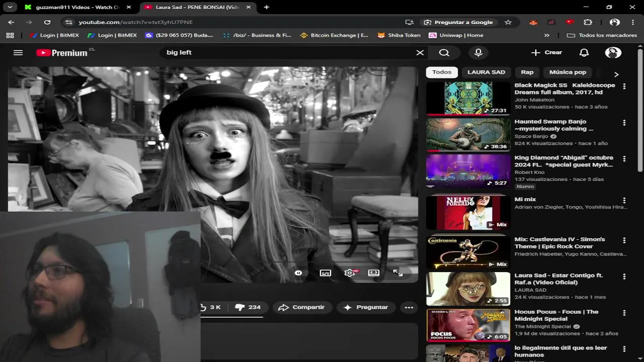This screenshot has width=644, height=362.
Task: Open more actions three-dot menu under video
Action: coord(409,307)
